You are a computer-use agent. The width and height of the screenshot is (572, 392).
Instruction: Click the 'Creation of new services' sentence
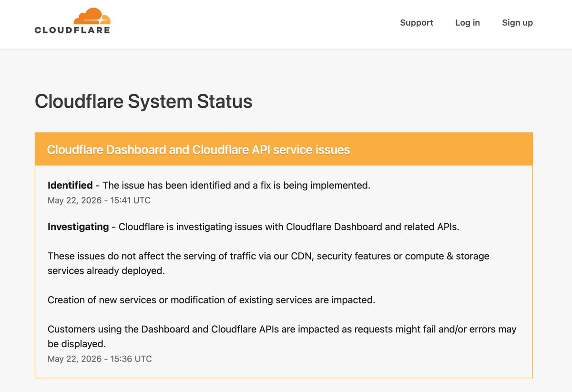[x=212, y=300]
